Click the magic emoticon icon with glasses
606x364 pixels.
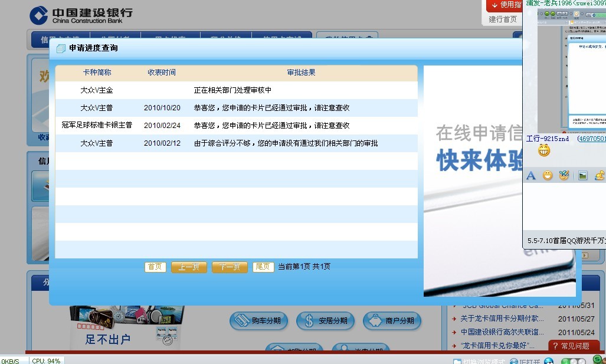564,175
